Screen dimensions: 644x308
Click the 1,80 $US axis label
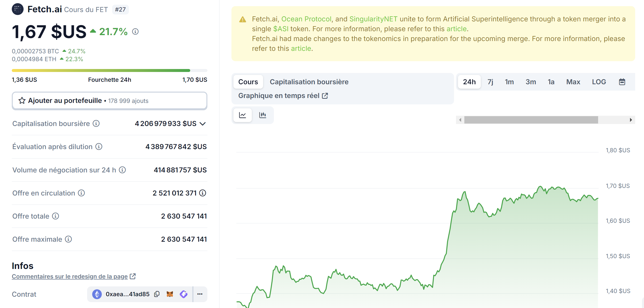coord(618,150)
